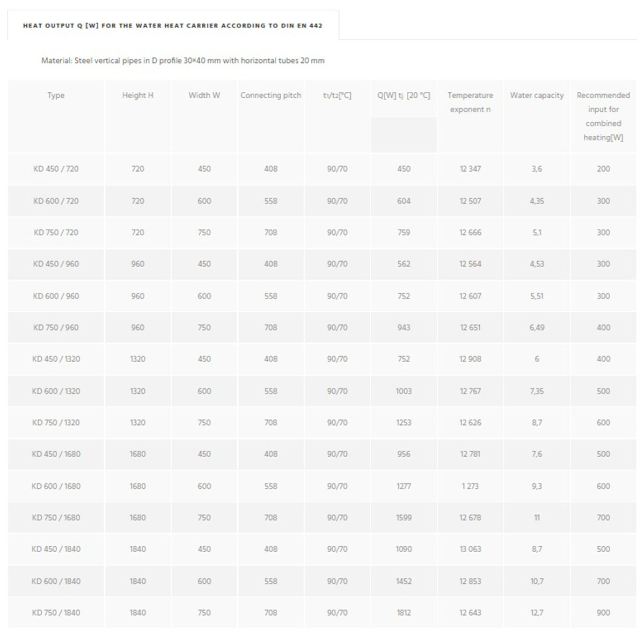
Task: Click the Recommended input for combined heating header
Action: [603, 116]
